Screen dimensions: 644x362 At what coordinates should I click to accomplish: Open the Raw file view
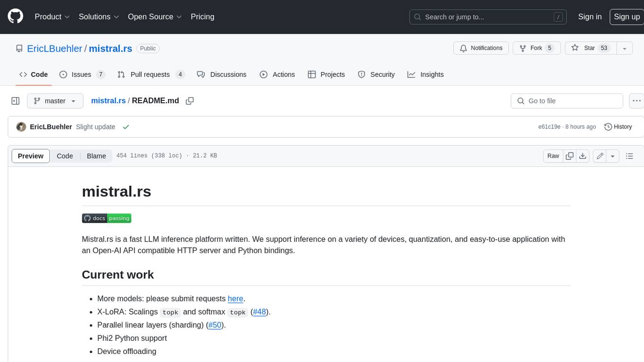(553, 156)
